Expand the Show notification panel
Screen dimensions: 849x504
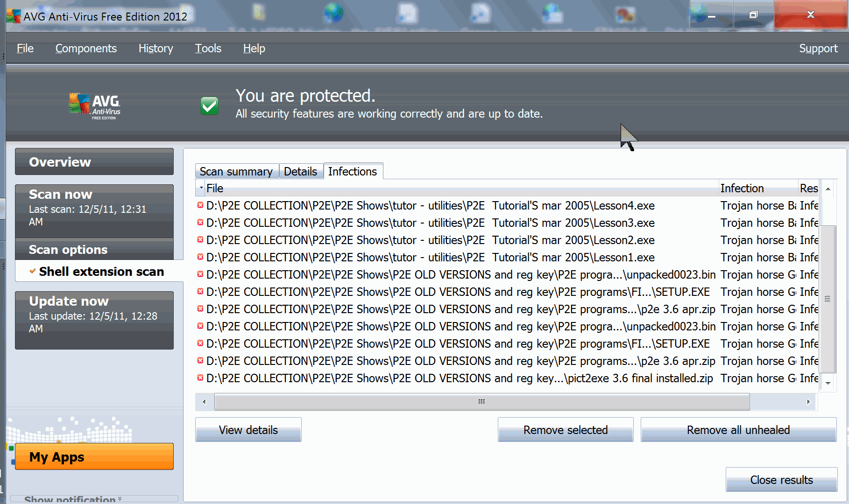[x=94, y=498]
